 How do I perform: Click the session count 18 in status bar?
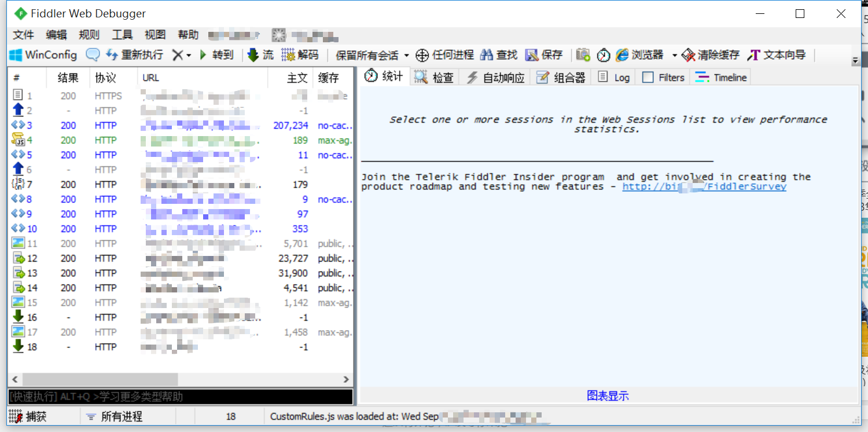(231, 416)
